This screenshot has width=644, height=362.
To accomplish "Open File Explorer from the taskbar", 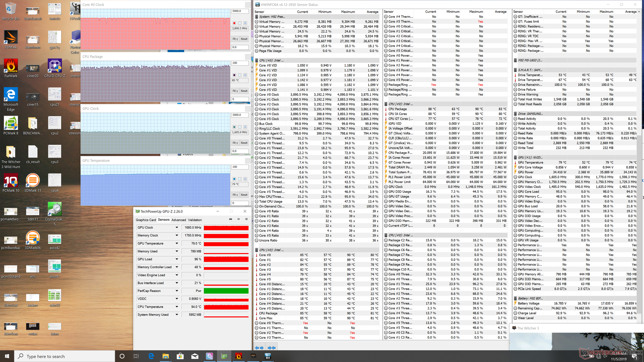I will click(x=165, y=356).
